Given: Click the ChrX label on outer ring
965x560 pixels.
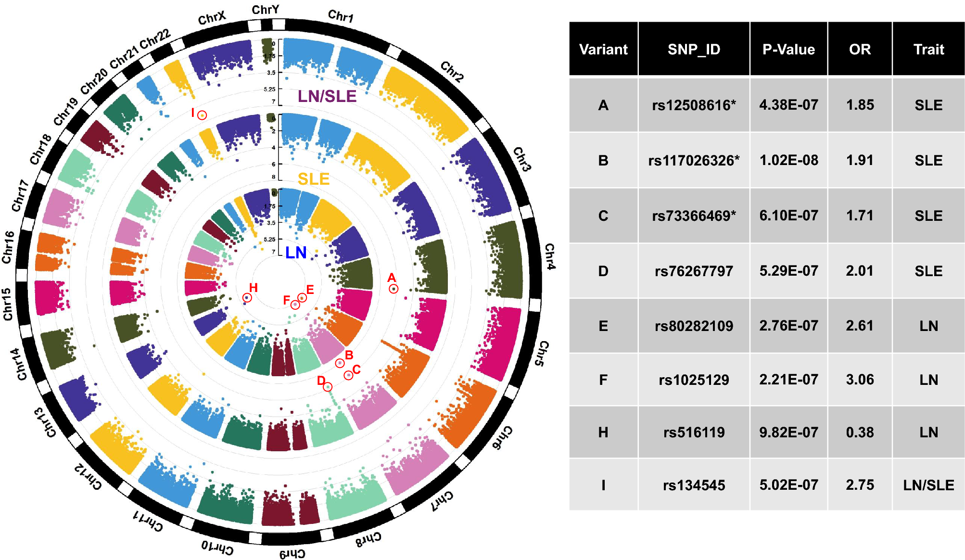Looking at the screenshot, I should (x=212, y=18).
